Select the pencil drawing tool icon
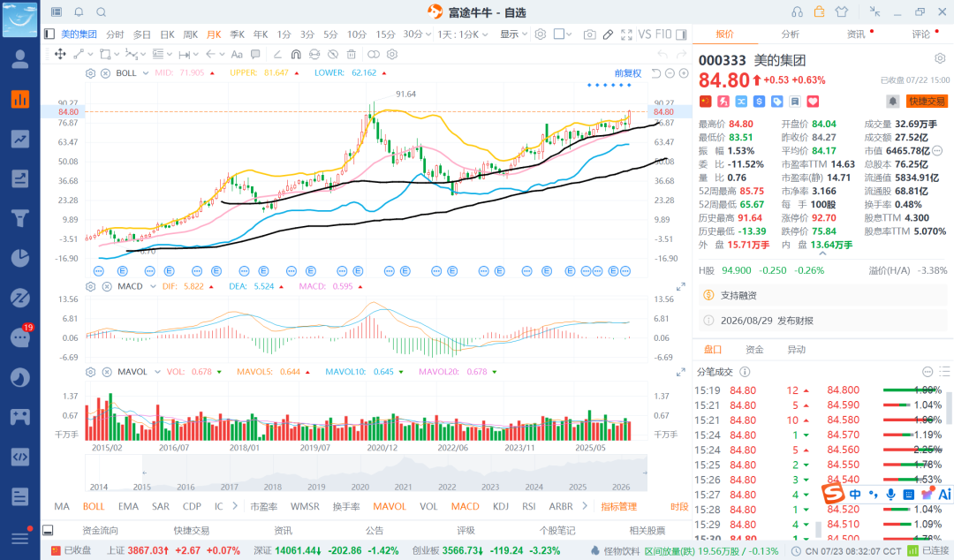The image size is (954, 560). (608, 34)
